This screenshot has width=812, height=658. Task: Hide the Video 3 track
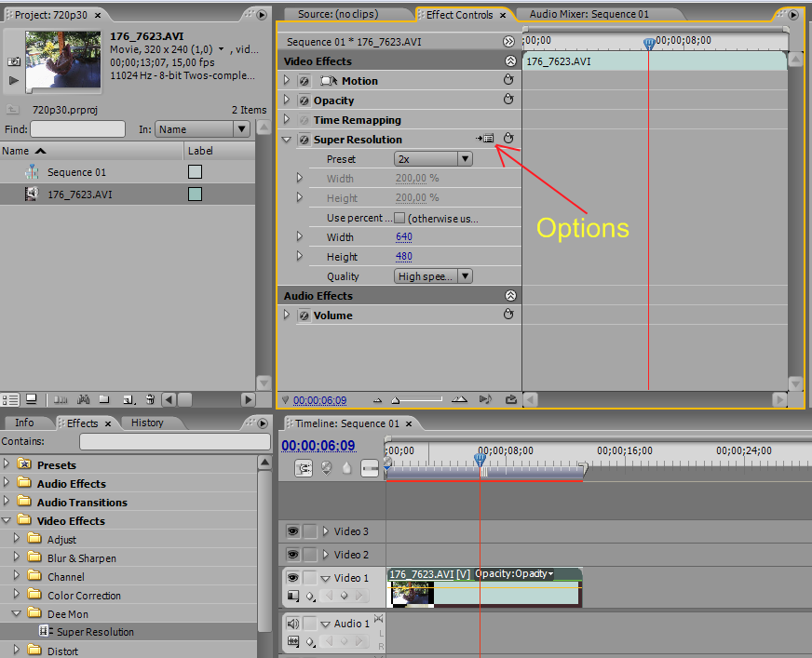292,531
